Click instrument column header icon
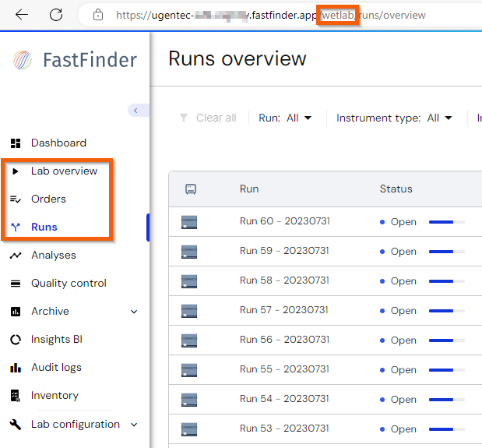The width and height of the screenshot is (482, 448). point(191,189)
